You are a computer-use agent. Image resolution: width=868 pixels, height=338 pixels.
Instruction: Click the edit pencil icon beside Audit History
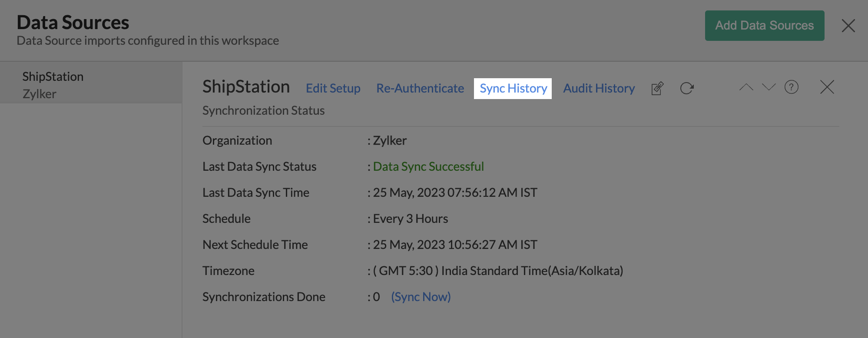click(657, 88)
